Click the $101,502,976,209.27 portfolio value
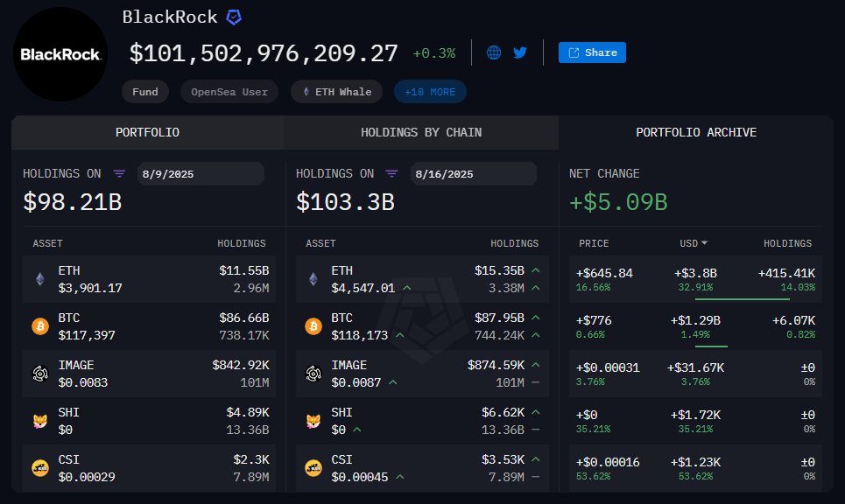Screen dimensions: 845x504 (x=264, y=53)
